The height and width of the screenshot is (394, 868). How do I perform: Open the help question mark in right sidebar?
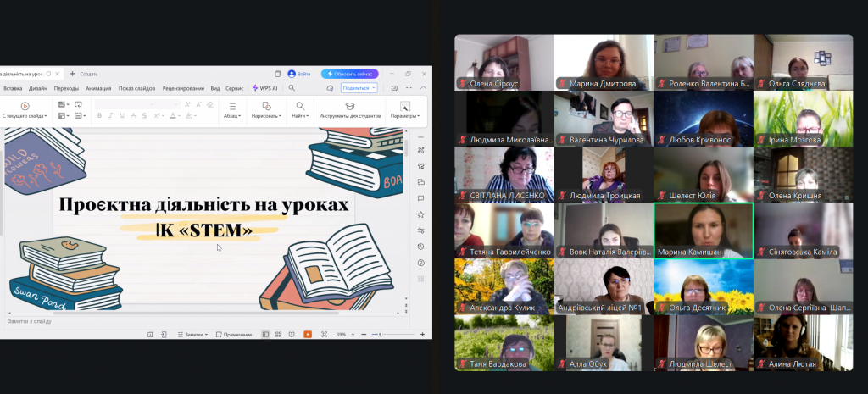click(421, 263)
